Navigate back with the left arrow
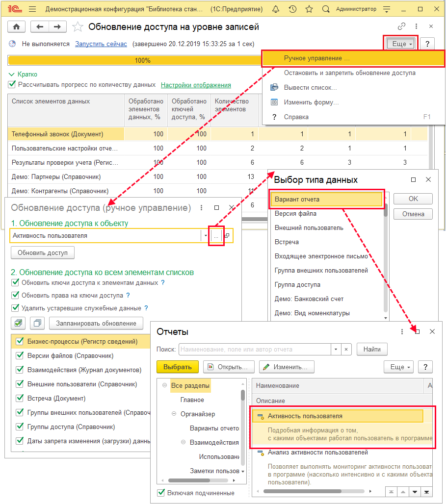The image size is (447, 504). pos(40,26)
